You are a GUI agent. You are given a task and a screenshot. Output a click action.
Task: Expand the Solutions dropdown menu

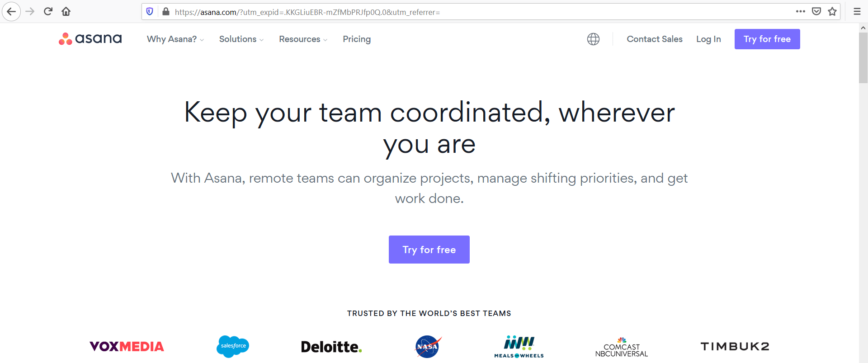click(241, 39)
